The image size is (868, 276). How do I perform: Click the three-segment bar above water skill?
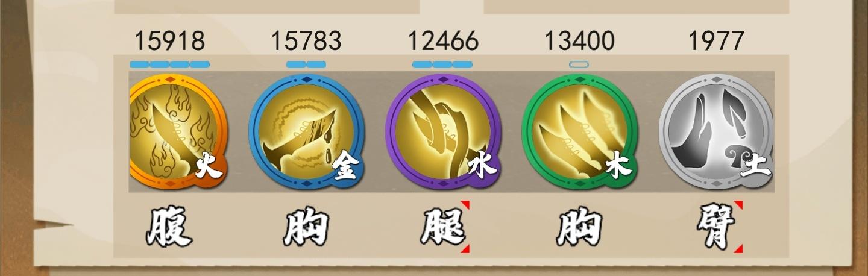[x=442, y=64]
